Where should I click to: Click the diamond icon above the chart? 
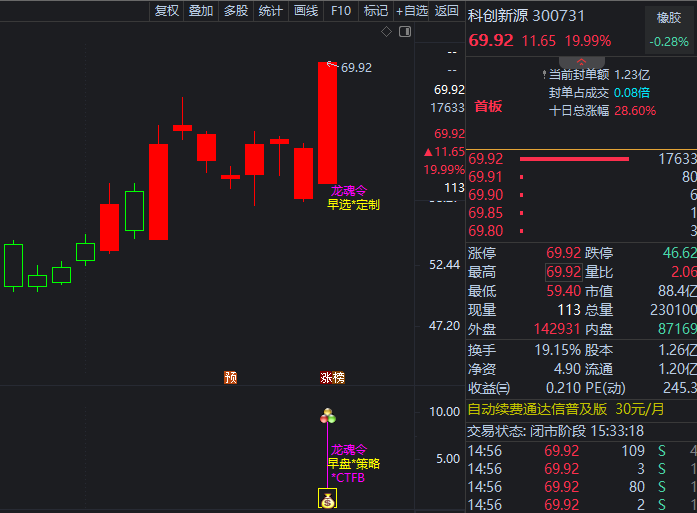(x=387, y=33)
